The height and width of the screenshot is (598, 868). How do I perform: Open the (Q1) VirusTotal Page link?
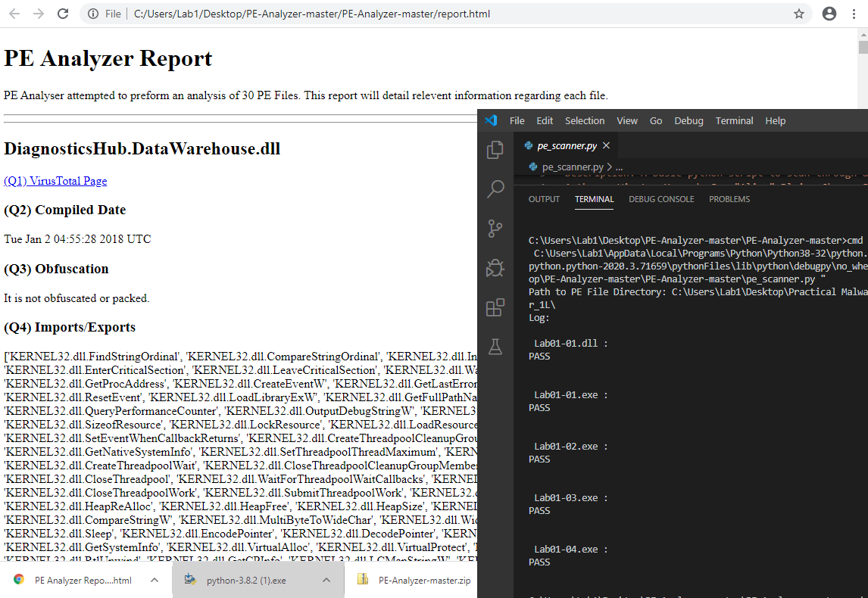(x=55, y=181)
